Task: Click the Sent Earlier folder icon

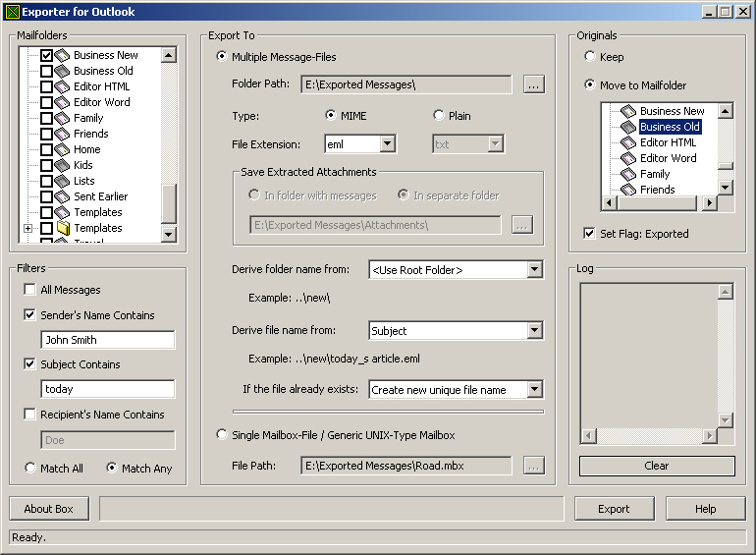Action: point(62,196)
